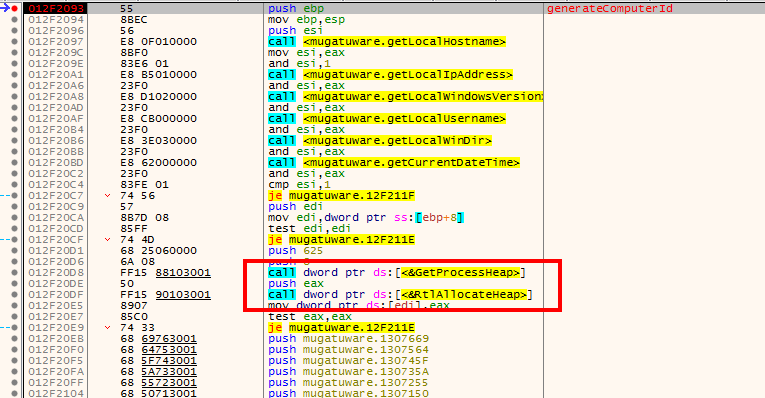Click the opcode bytes 83FE 01
765x398 pixels.
(144, 184)
